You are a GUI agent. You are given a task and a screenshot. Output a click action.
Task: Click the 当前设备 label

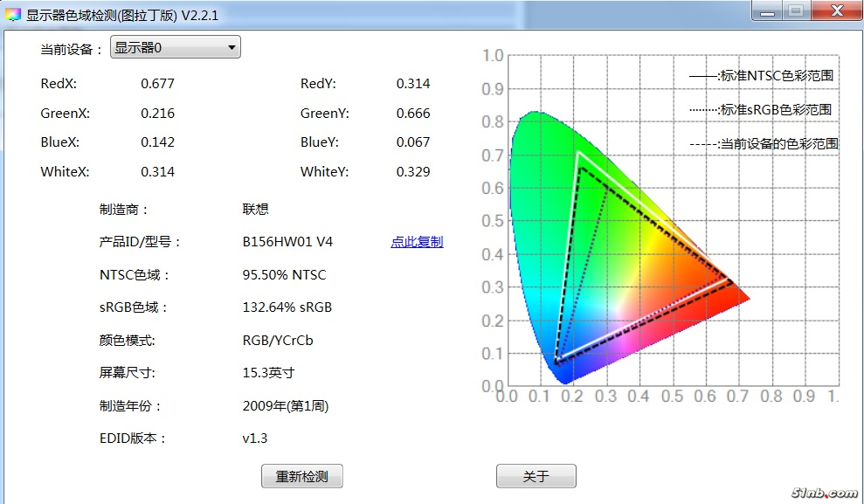pyautogui.click(x=72, y=50)
